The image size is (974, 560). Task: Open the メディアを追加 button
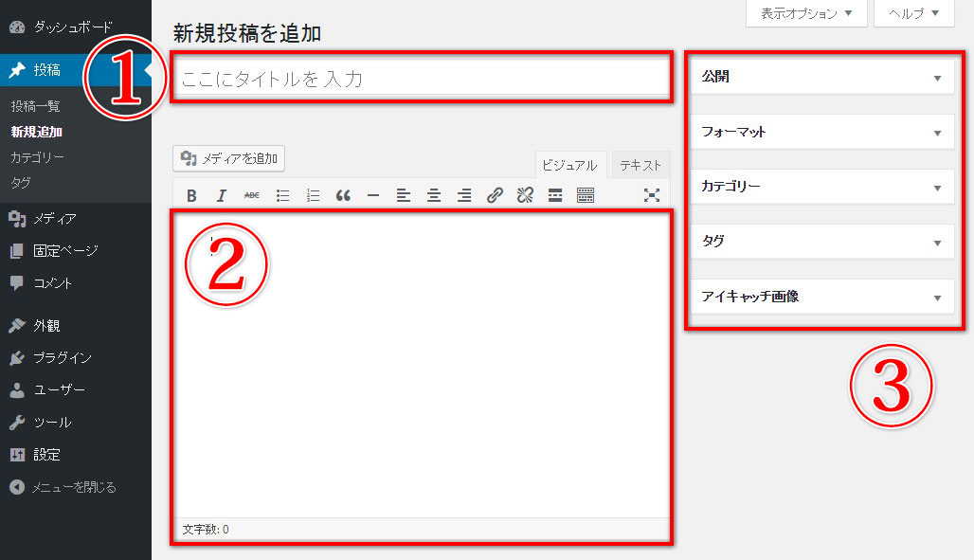click(227, 158)
